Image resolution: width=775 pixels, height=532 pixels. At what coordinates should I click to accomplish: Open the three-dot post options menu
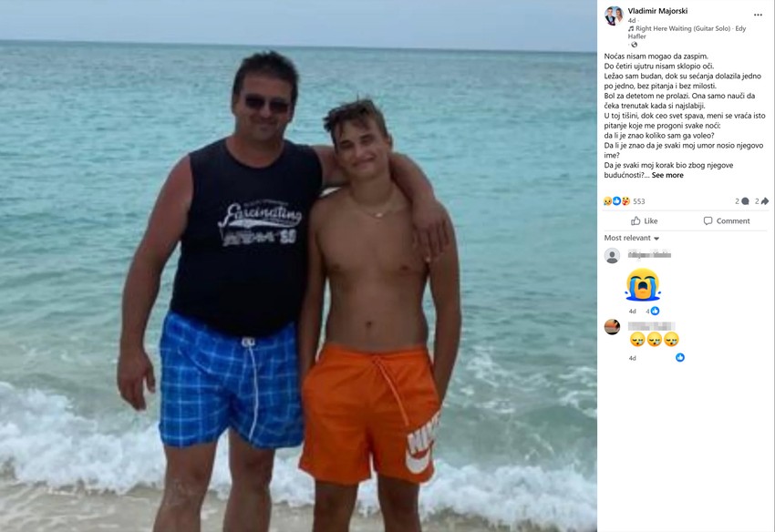[x=758, y=15]
